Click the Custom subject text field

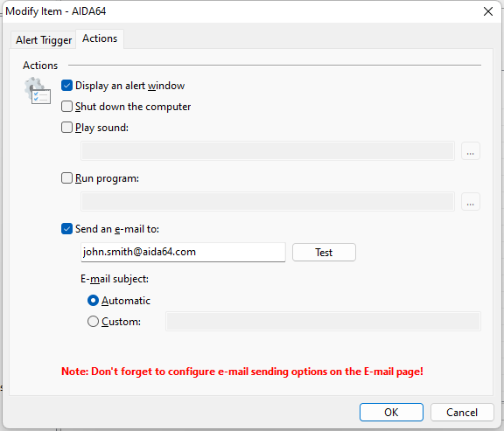[323, 321]
